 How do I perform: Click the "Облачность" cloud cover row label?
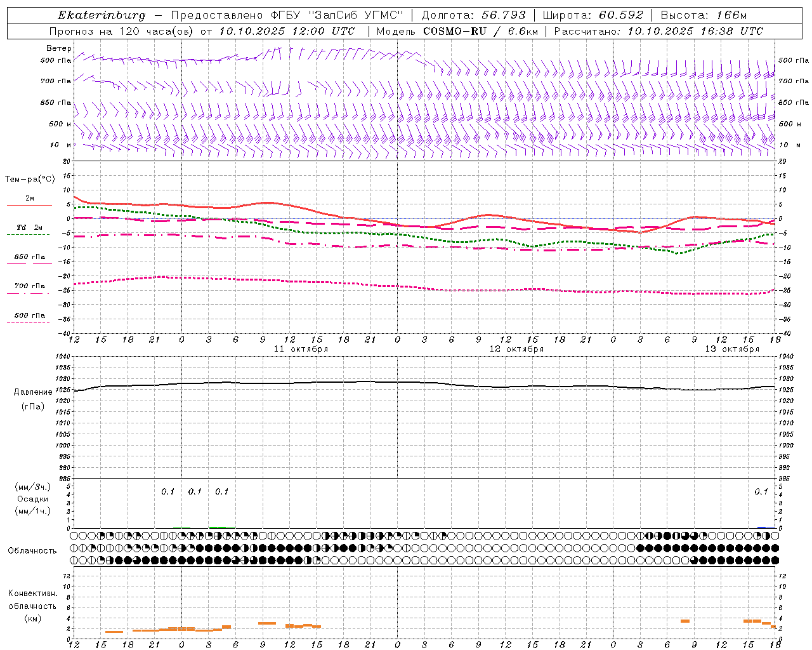point(32,551)
